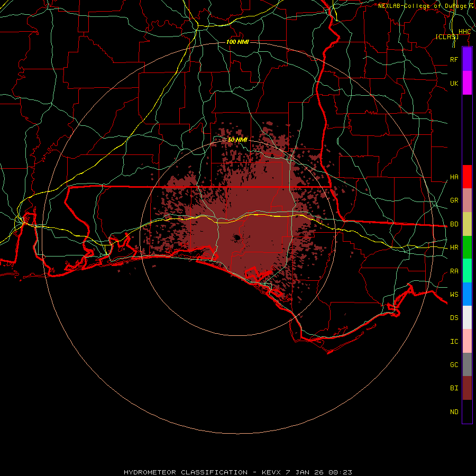Click the "NEXLAB-College of DuPage" credit text

tap(422, 6)
